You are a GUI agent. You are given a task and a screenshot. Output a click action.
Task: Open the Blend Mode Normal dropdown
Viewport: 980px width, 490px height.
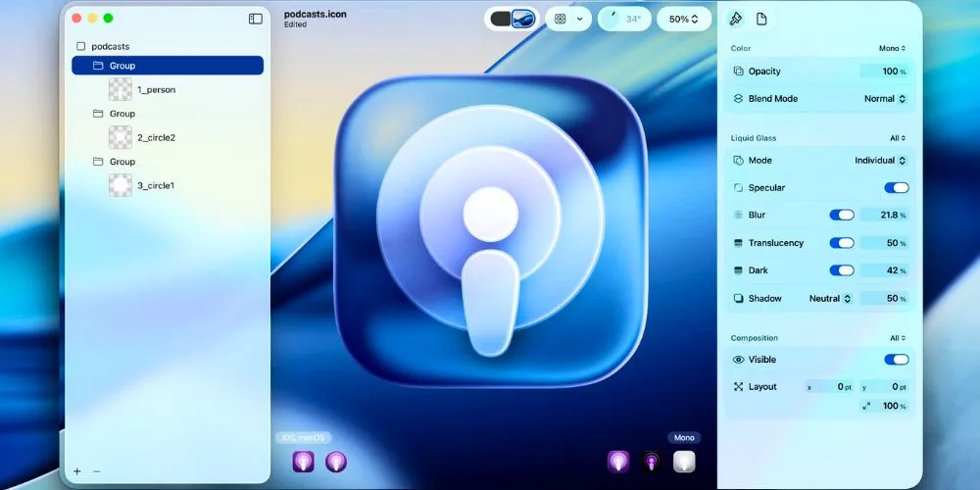coord(885,99)
